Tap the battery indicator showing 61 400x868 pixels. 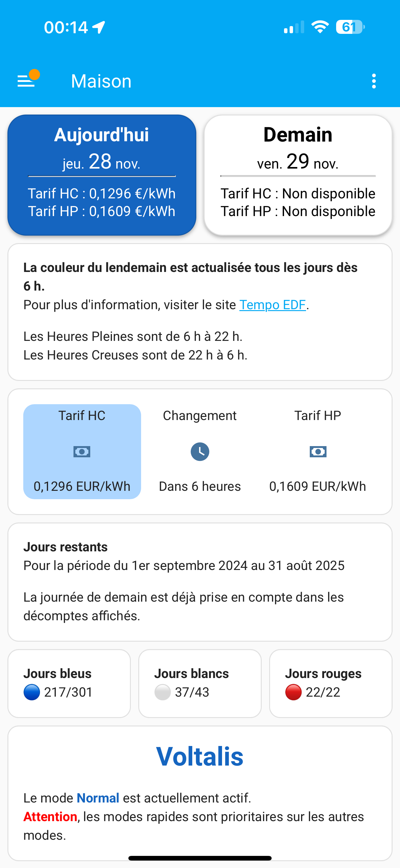click(350, 27)
